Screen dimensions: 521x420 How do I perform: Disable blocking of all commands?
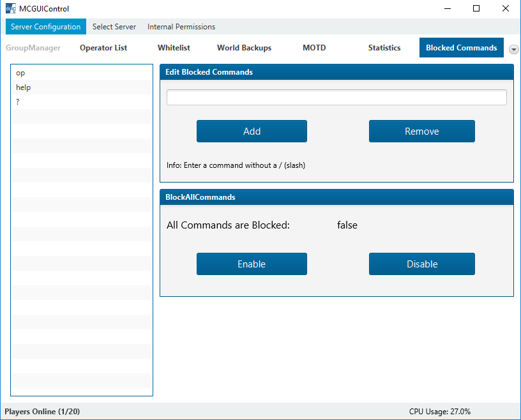point(421,264)
